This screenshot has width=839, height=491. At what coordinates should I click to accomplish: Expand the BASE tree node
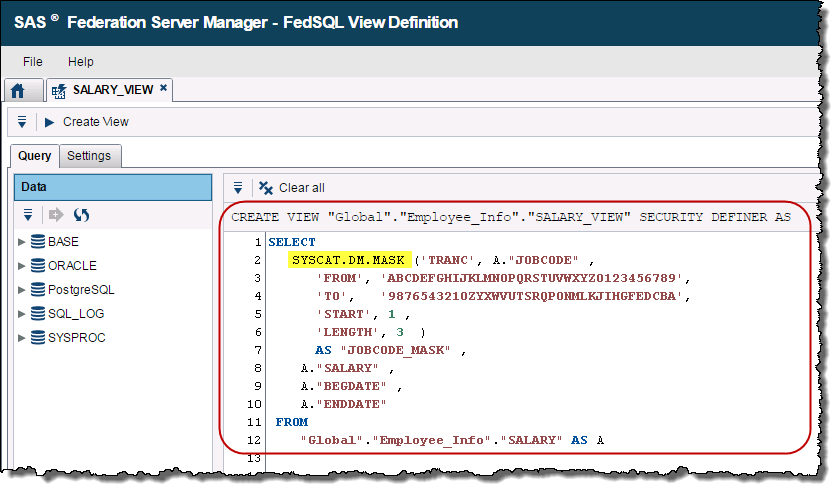point(22,242)
